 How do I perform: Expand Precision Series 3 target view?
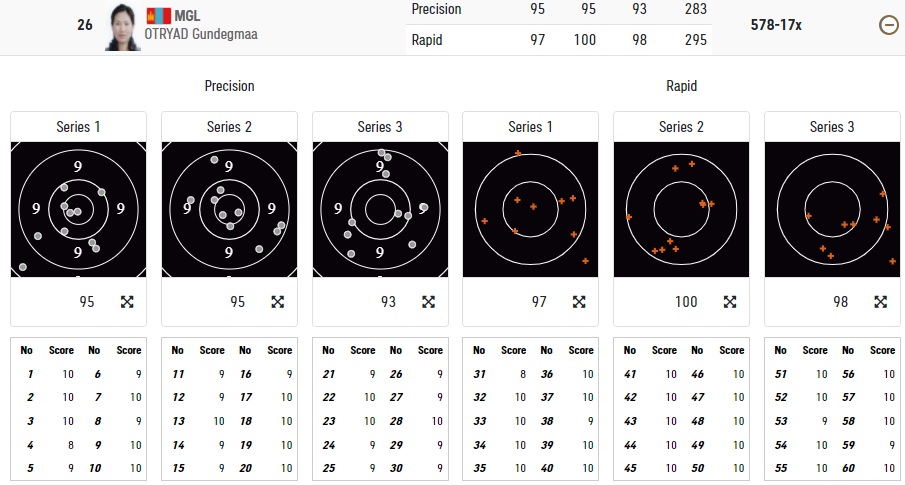428,302
